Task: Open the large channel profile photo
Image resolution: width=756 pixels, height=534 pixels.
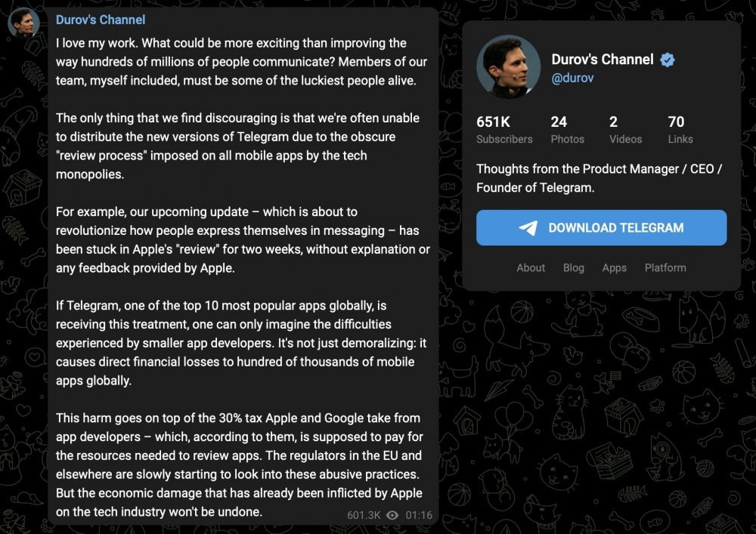Action: click(x=508, y=66)
